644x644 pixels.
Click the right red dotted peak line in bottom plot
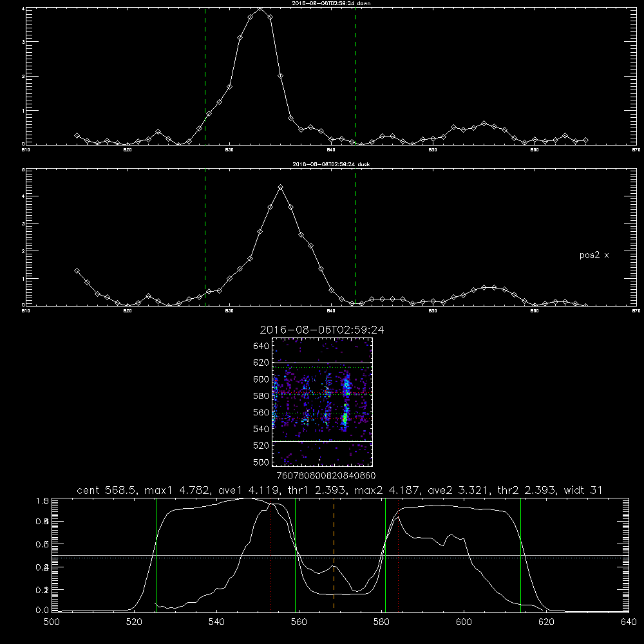tap(399, 556)
